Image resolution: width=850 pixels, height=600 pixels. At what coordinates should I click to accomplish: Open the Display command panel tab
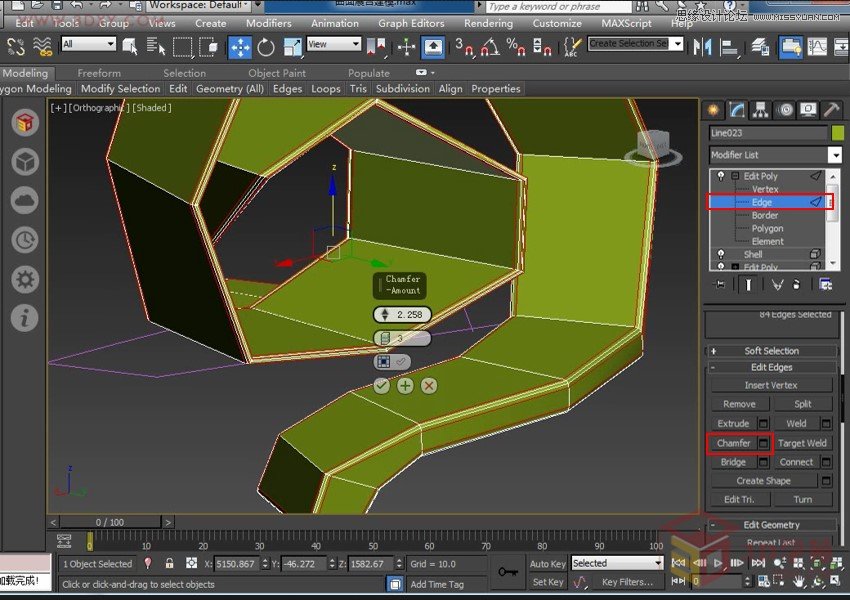808,110
